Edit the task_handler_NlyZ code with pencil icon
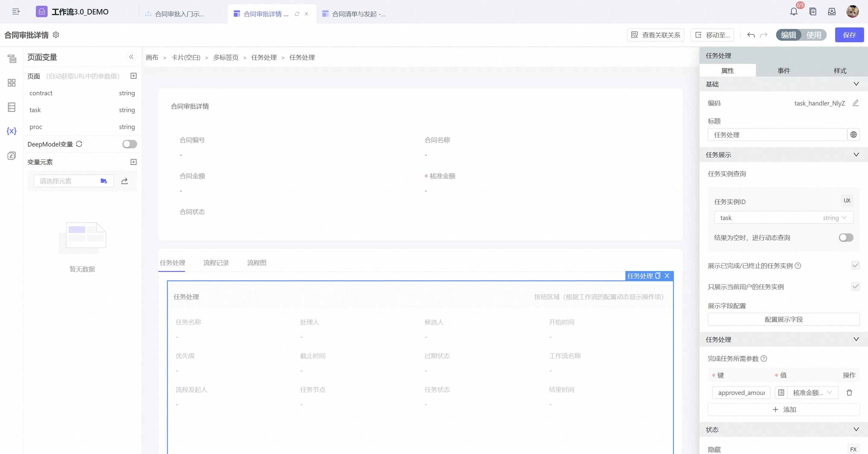Screen dimensions: 868x454 [856, 103]
